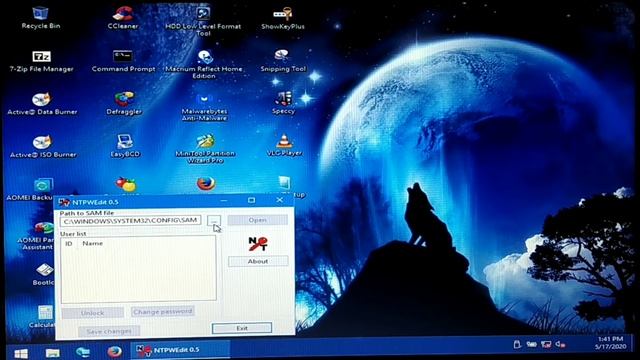
Task: Click the volume icon in system tray
Action: tap(560, 345)
